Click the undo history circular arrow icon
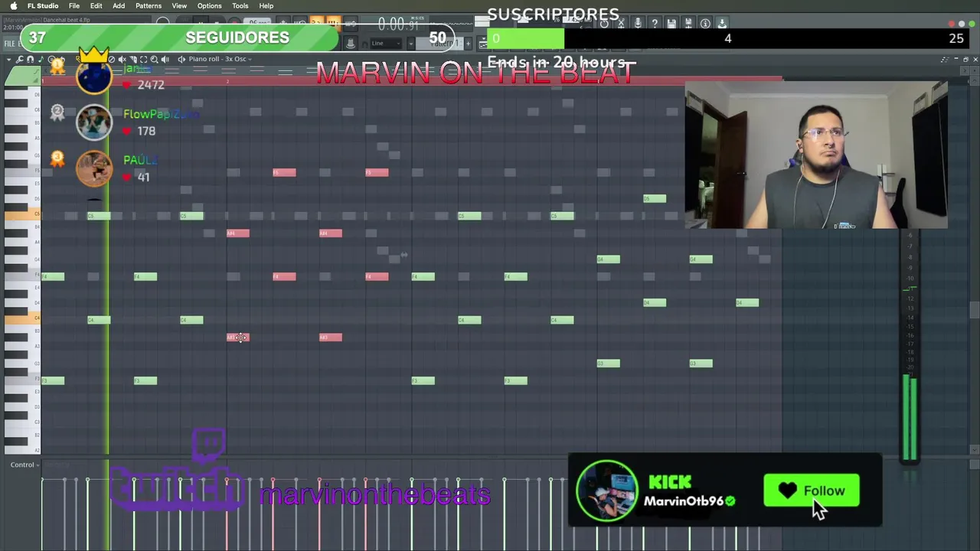Image resolution: width=980 pixels, height=551 pixels. click(x=603, y=24)
